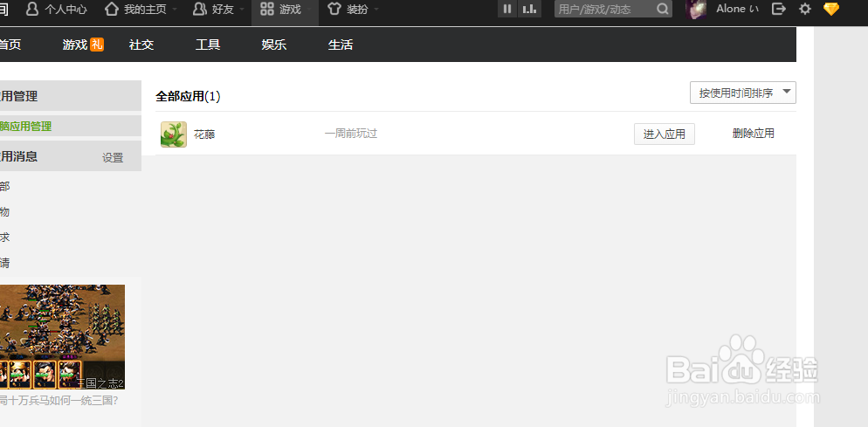The width and height of the screenshot is (868, 427).
Task: Click 设置 beside the messages header
Action: (113, 158)
